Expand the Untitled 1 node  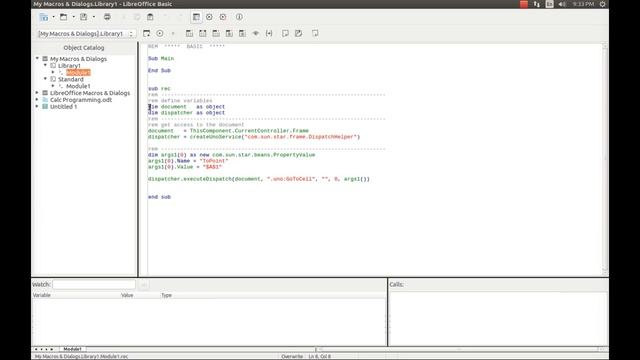coord(37,106)
